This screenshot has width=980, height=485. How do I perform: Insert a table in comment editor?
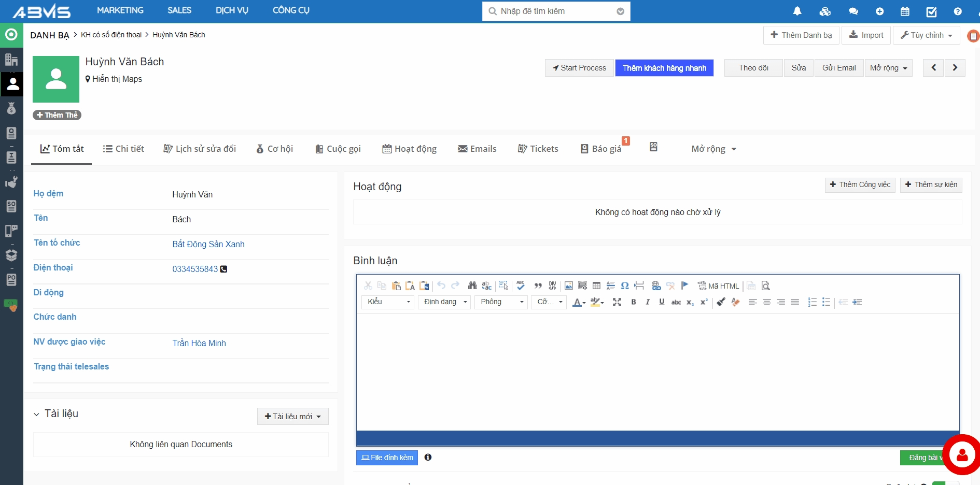click(x=596, y=286)
